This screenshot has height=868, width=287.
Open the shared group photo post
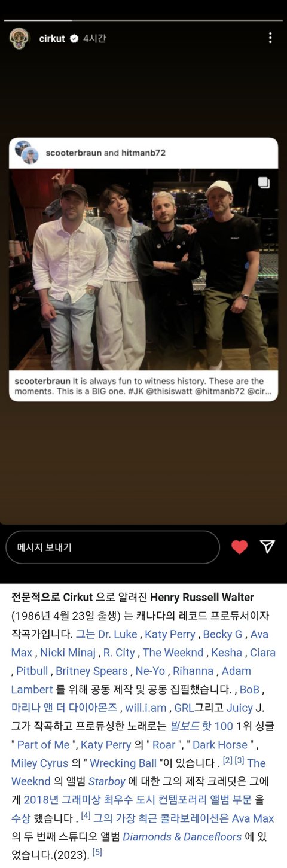(143, 269)
